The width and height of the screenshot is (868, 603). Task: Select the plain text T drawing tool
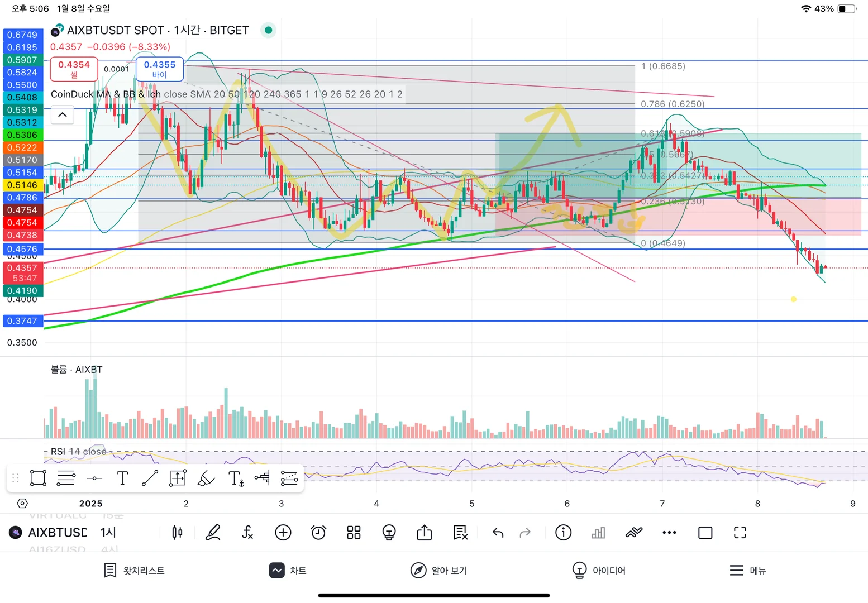(x=122, y=478)
